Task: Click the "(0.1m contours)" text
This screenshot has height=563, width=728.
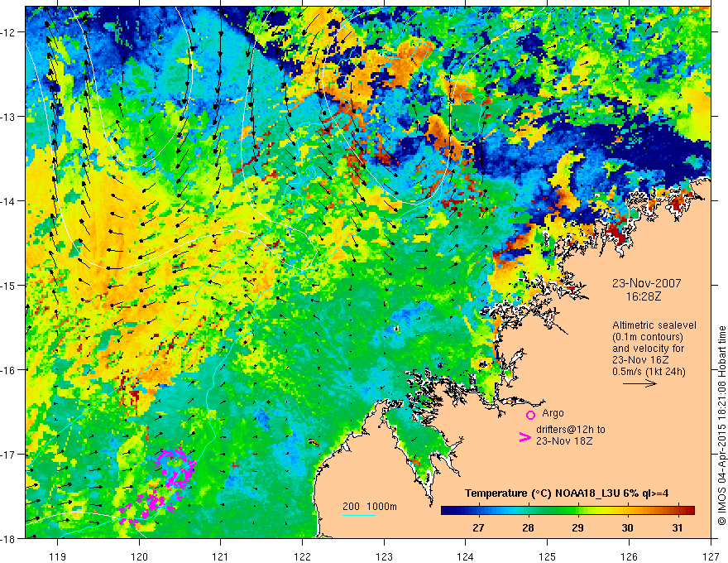Action: pyautogui.click(x=648, y=337)
